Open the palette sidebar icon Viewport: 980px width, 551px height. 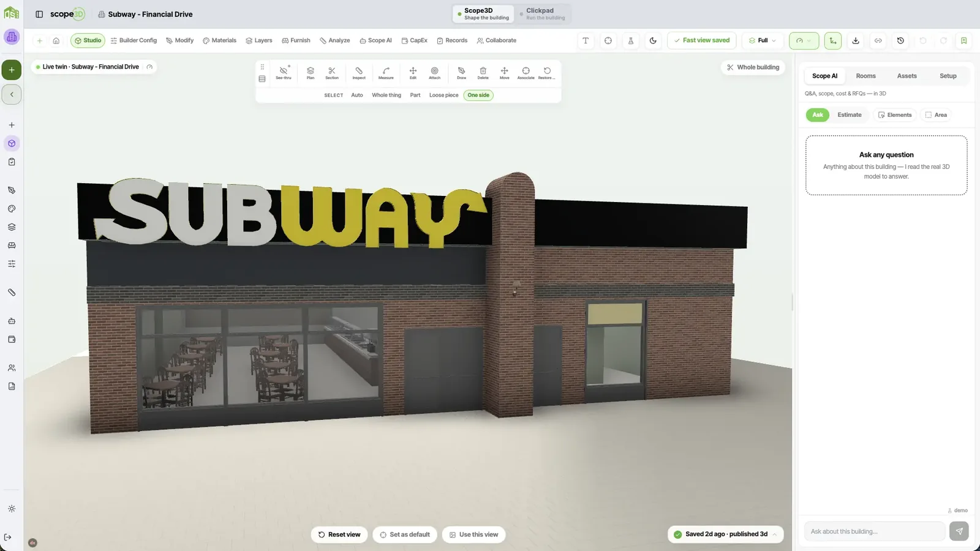click(x=12, y=209)
